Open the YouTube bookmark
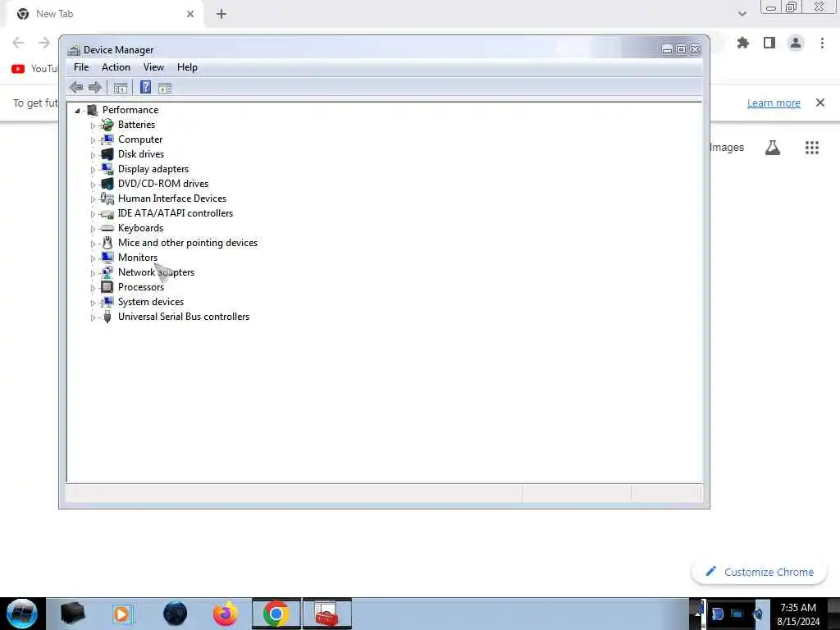840x630 pixels. pos(34,69)
